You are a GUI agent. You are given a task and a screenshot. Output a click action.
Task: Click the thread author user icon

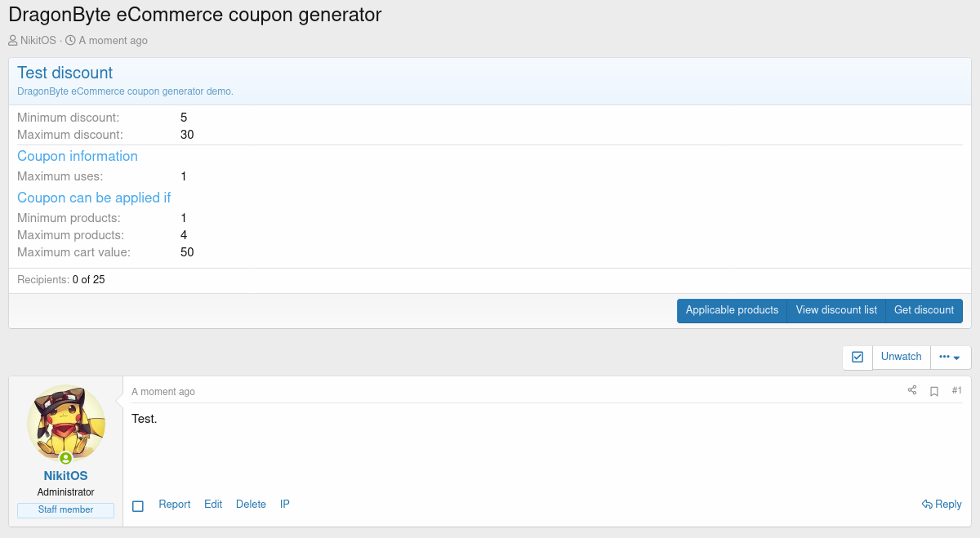coord(13,41)
